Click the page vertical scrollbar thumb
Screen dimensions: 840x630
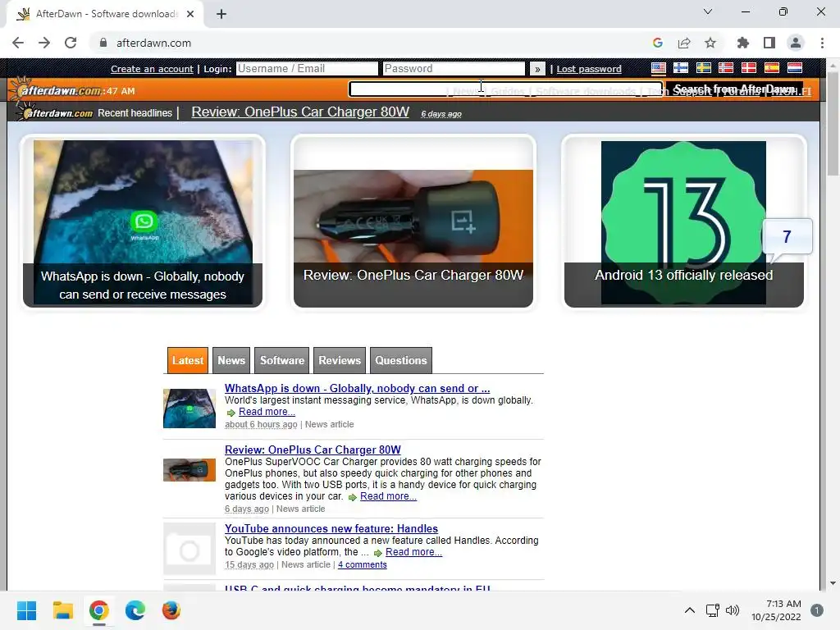(x=833, y=123)
